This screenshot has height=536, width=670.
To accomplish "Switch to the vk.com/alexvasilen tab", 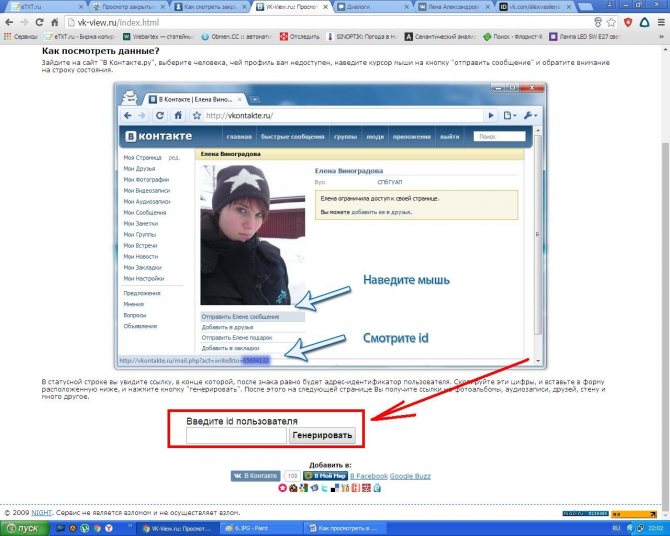I will coord(536,6).
